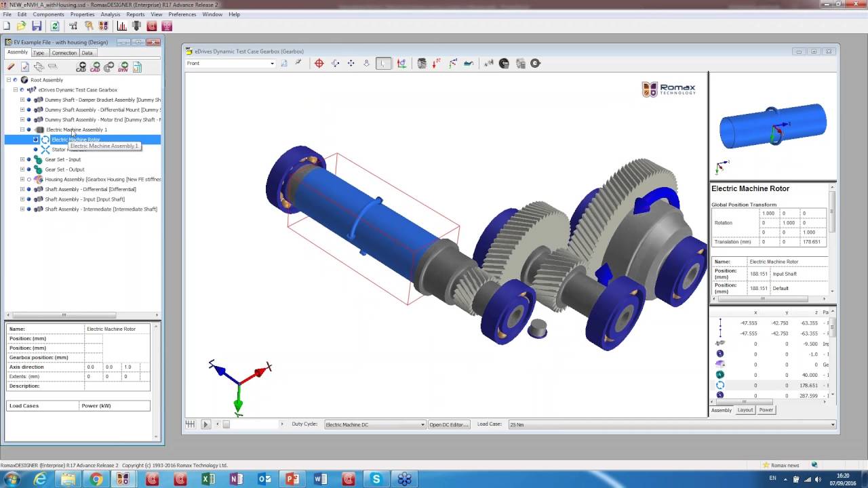Click the grey gear display icon
This screenshot has width=868, height=488.
pos(421,63)
